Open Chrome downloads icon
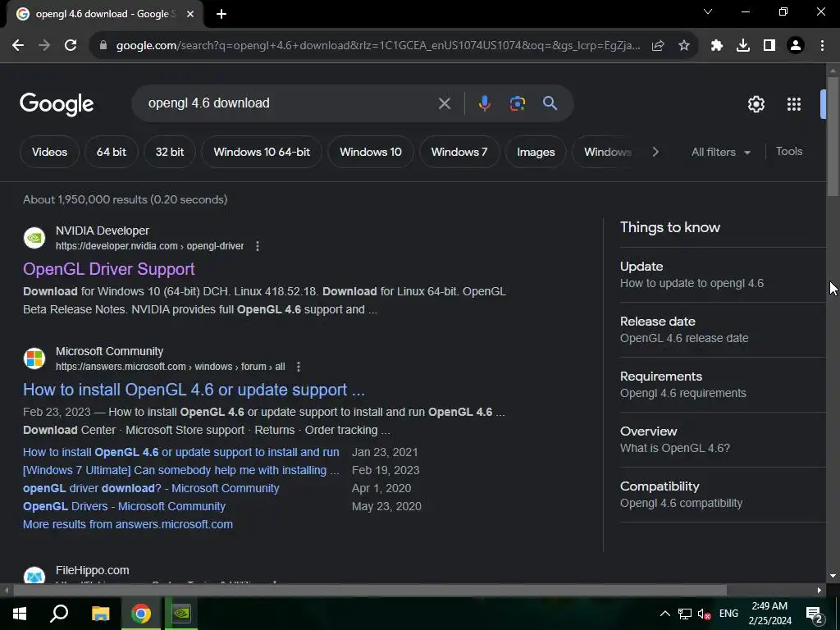 point(743,46)
